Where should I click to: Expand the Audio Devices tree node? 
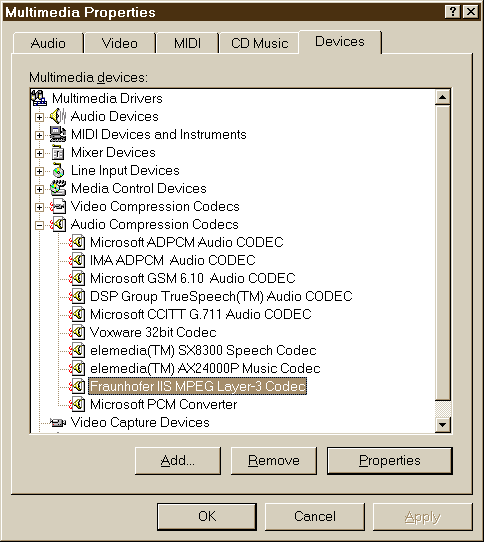39,117
